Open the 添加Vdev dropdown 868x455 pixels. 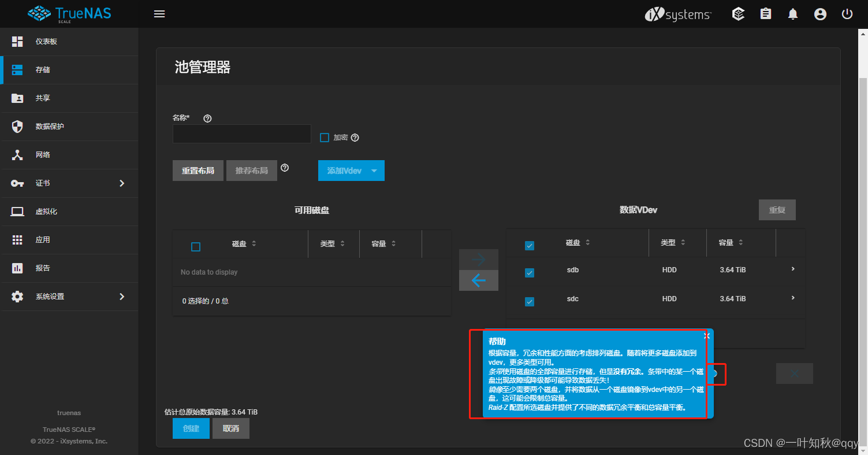pos(351,171)
